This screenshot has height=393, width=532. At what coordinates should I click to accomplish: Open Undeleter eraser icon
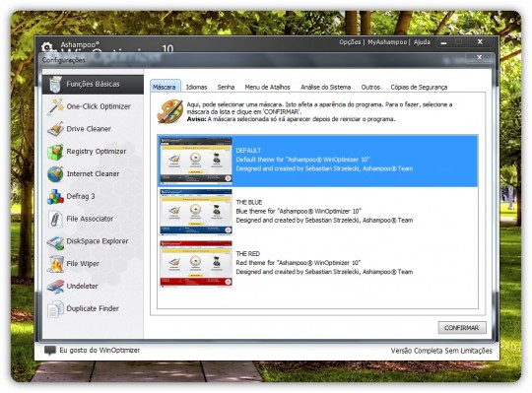click(x=55, y=287)
